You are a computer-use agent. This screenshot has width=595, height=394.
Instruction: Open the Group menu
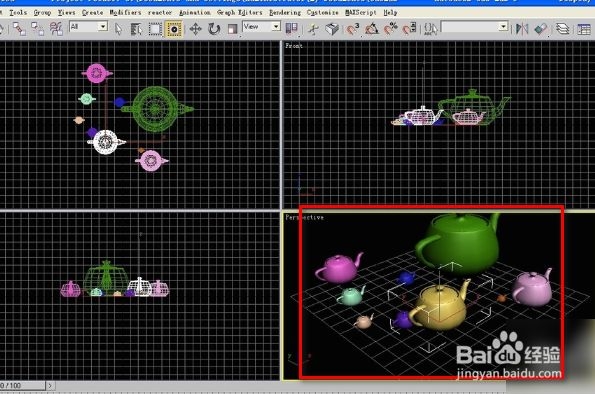(x=42, y=13)
